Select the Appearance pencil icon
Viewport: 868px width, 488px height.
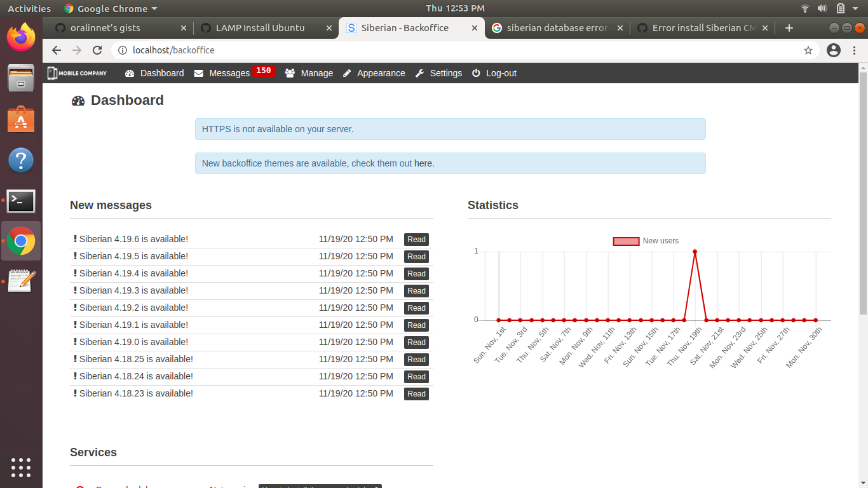[346, 73]
